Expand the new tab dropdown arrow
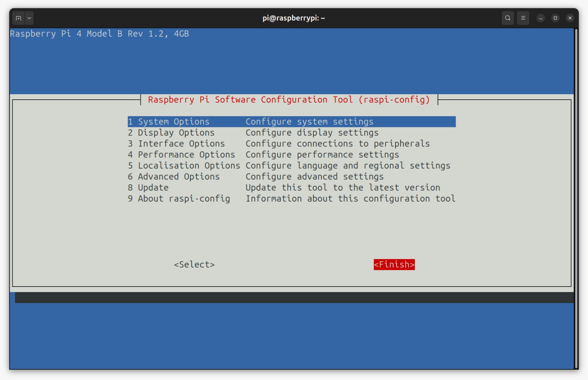Screen dimensions: 588x380 (x=29, y=18)
